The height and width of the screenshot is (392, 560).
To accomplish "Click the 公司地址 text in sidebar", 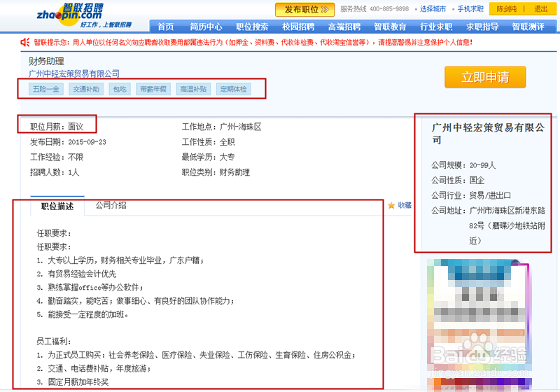I will pyautogui.click(x=488, y=225).
